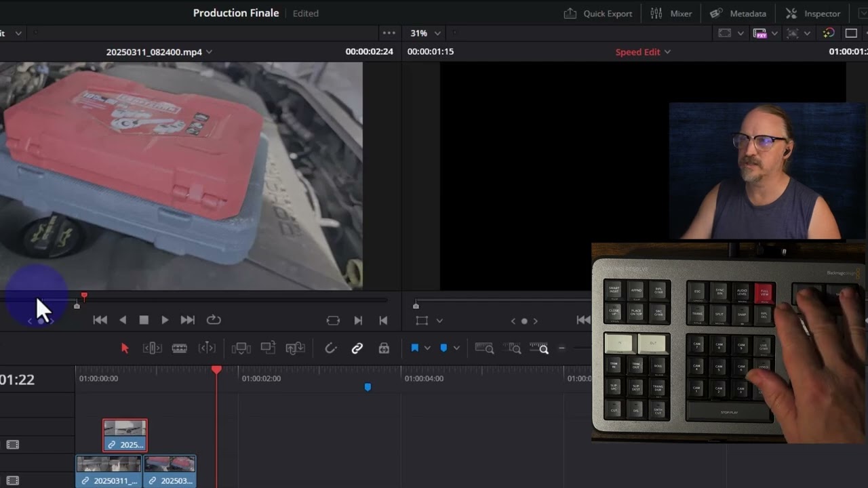Expand the safe area overlay dropdown arrow

point(740,33)
